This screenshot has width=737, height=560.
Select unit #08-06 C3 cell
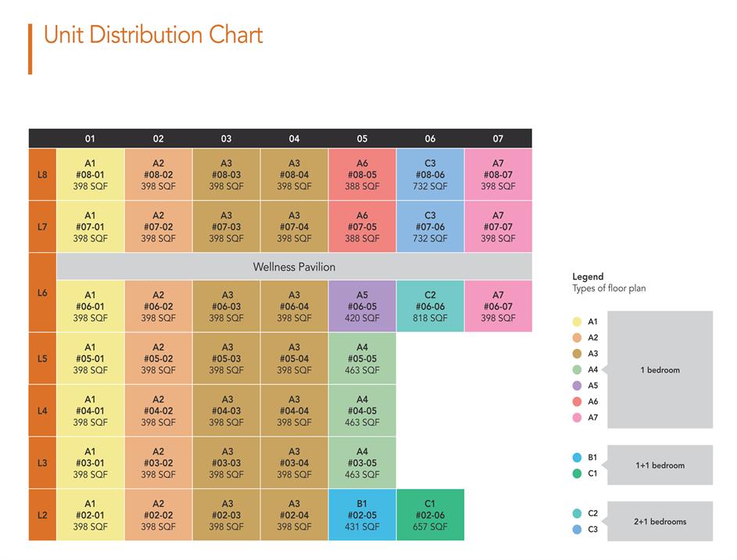(430, 175)
